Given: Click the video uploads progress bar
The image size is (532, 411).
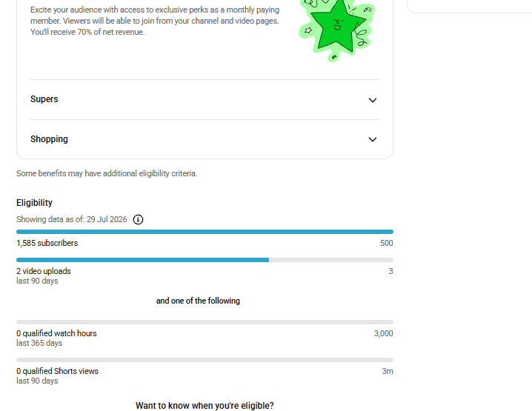Looking at the screenshot, I should (205, 260).
